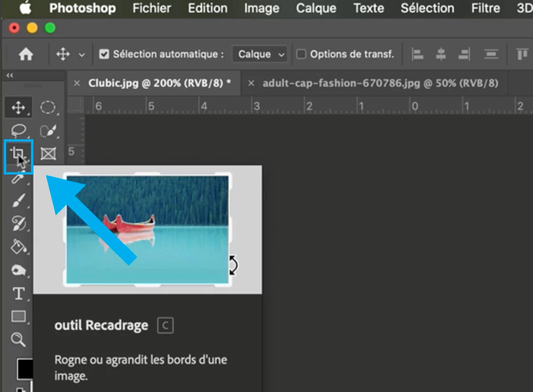Open the Move tool preset picker chevron
533x392 pixels.
coord(82,54)
